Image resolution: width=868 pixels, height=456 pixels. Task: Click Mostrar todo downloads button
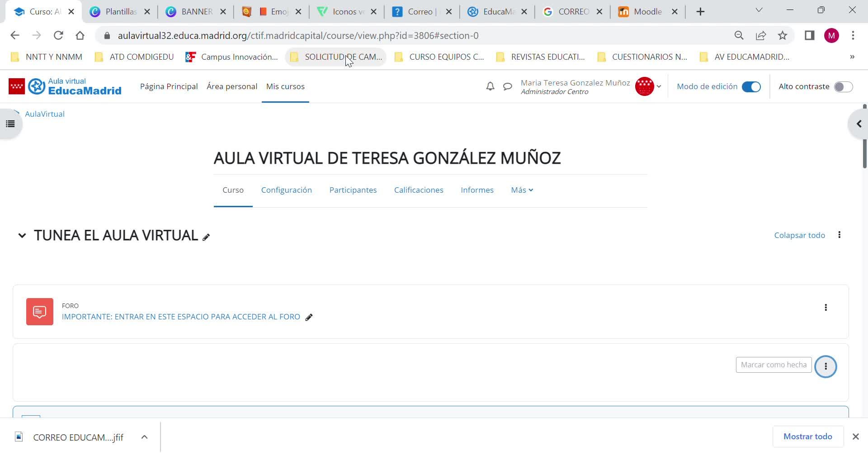(808, 437)
